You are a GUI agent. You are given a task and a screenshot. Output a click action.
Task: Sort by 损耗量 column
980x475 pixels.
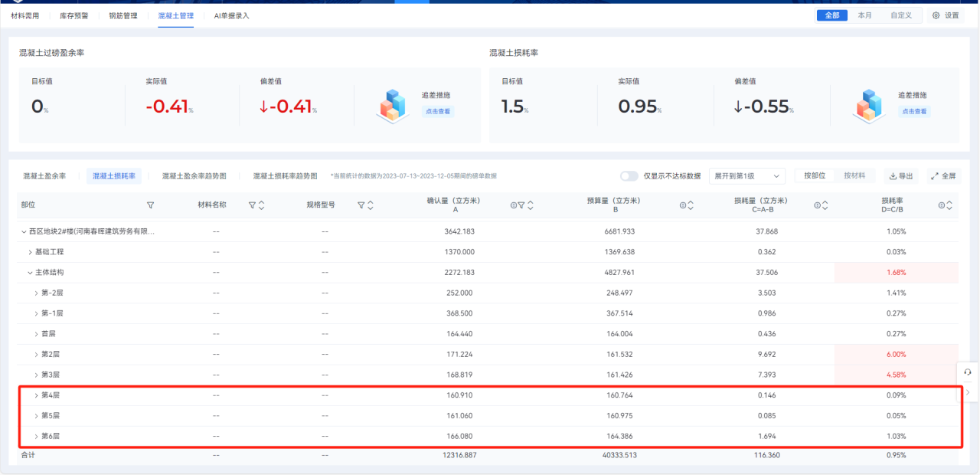coord(825,205)
